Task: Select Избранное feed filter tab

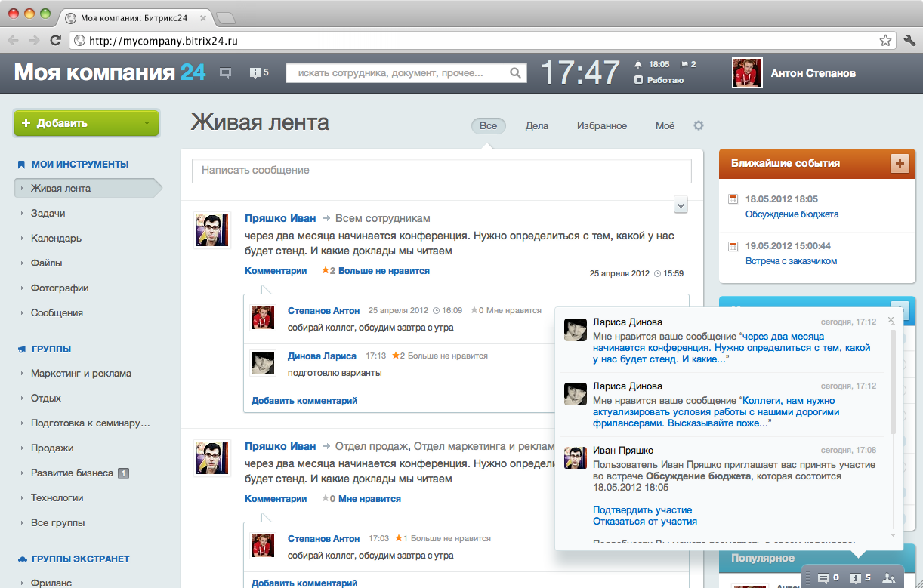Action: click(x=602, y=125)
